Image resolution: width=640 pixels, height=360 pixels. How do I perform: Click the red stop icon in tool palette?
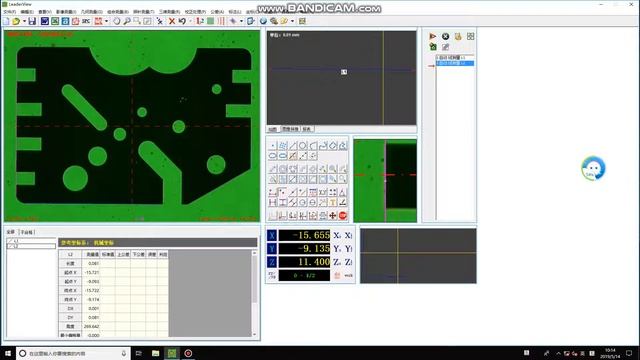pyautogui.click(x=343, y=216)
